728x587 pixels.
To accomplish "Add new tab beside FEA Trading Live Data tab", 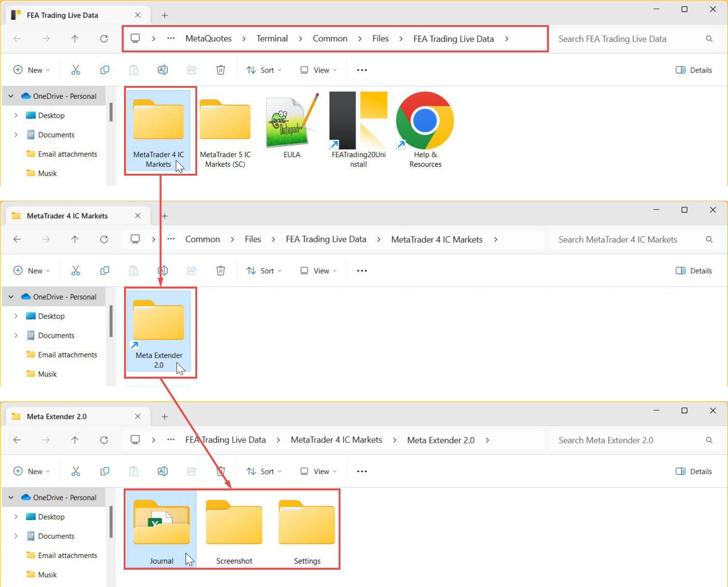I will pyautogui.click(x=164, y=15).
